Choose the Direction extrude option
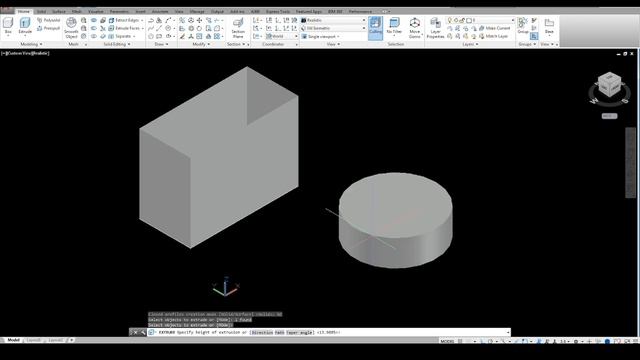Viewport: 640px width, 360px height. point(262,333)
